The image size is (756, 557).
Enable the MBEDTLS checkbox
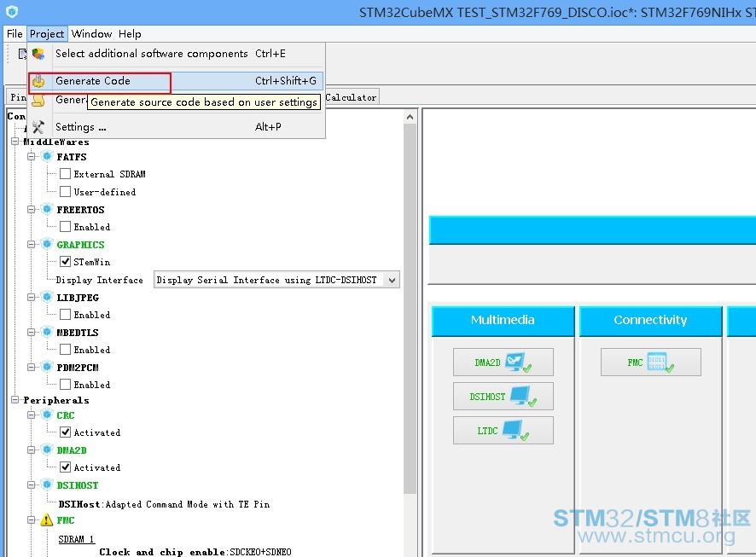65,350
